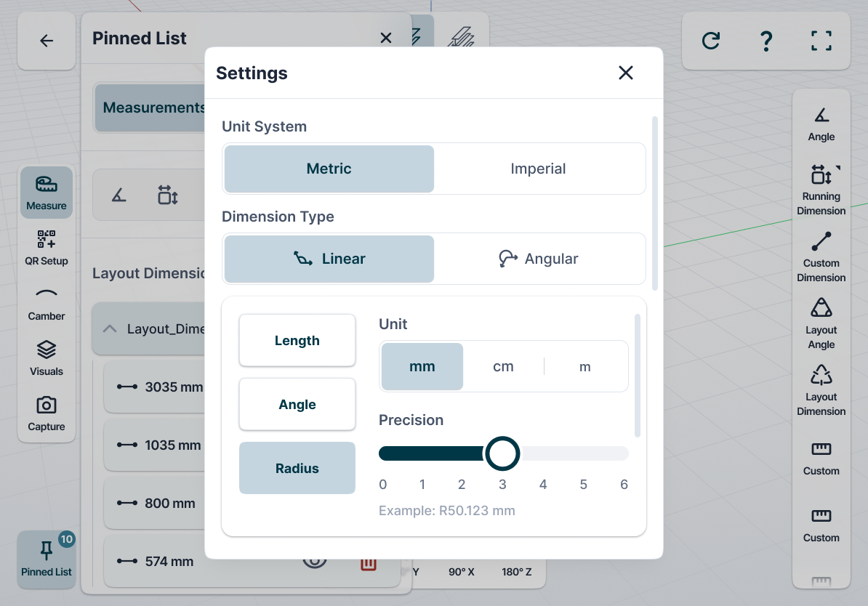Click running dimension icon in Pinned List toolbar
This screenshot has width=868, height=606.
[x=167, y=195]
